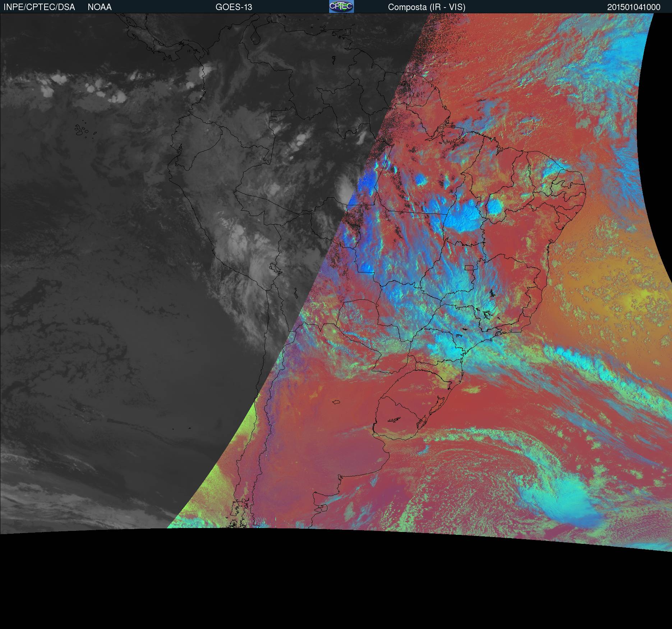Viewport: 672px width, 629px height.
Task: Click the 'INPE/CPTEC/DSA' header text
Action: pyautogui.click(x=39, y=7)
